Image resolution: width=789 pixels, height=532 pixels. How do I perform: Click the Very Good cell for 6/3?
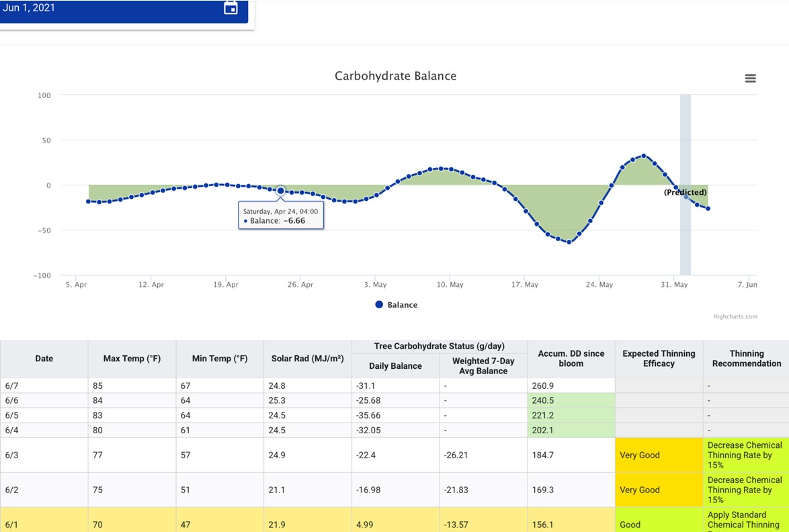point(659,455)
